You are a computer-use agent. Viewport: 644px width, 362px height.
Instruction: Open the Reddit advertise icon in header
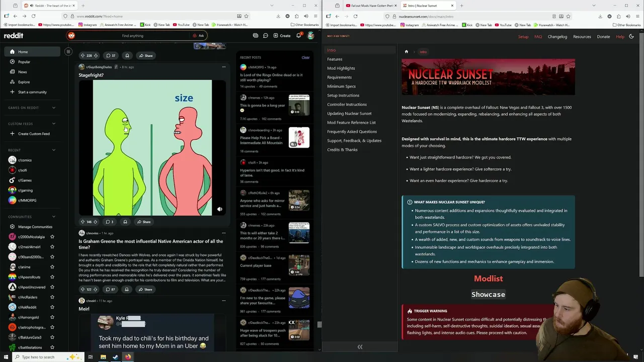[256, 36]
